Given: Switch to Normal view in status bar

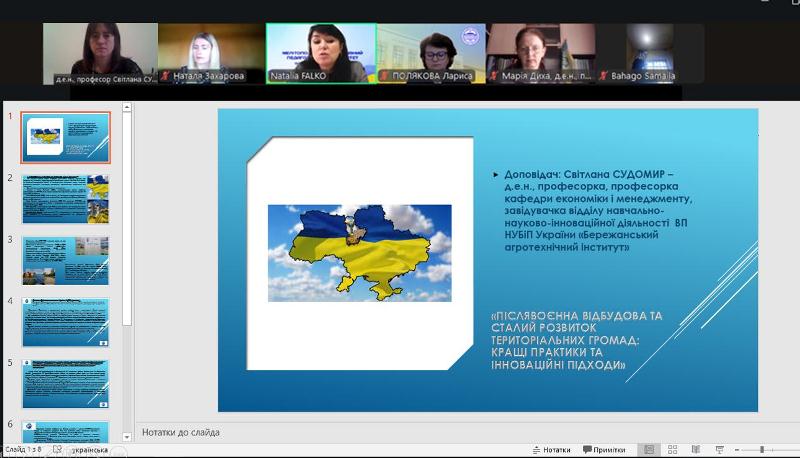Looking at the screenshot, I should point(649,450).
